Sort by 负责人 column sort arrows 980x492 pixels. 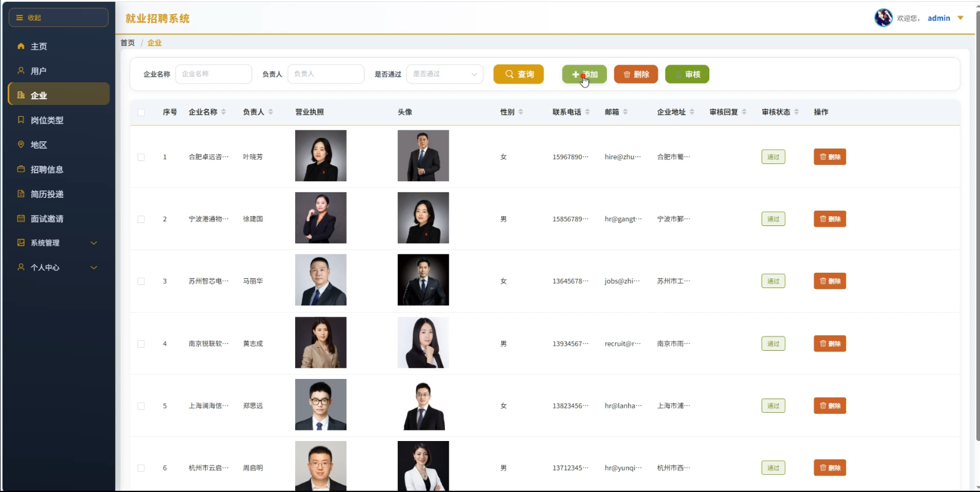pyautogui.click(x=271, y=112)
